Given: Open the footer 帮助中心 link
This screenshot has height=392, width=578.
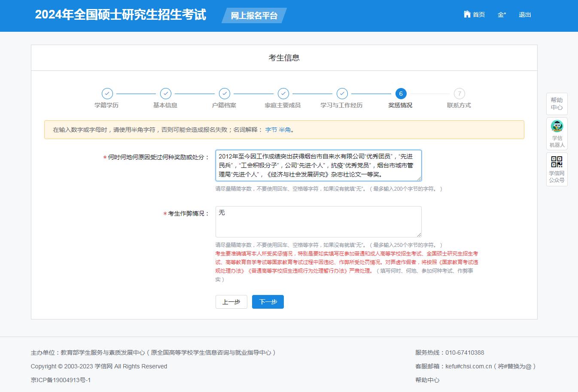Looking at the screenshot, I should pos(427,380).
